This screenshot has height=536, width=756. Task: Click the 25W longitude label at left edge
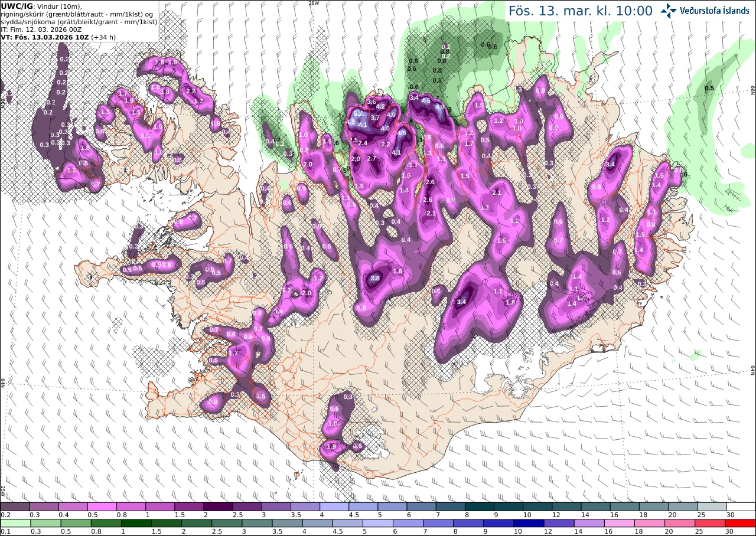coord(3,491)
